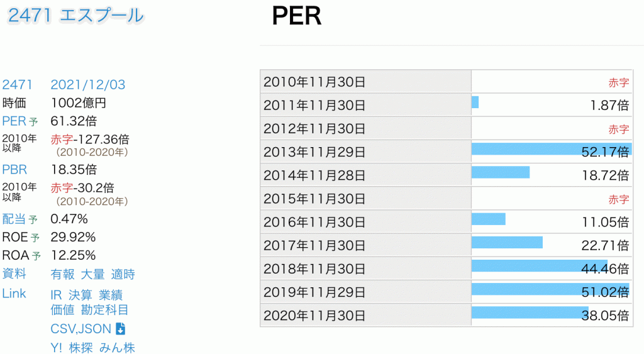Select the 2021/12/03 date link
This screenshot has height=354, width=644.
point(88,85)
